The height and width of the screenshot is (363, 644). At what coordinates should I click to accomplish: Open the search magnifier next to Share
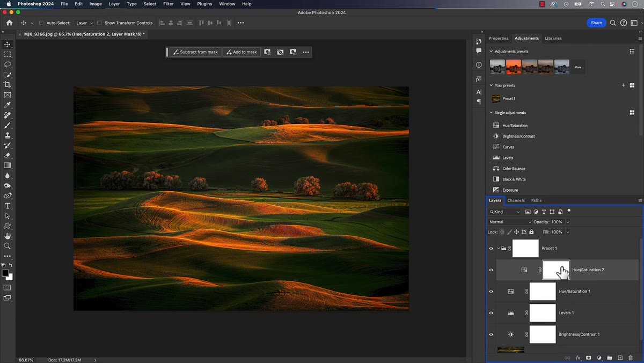point(613,23)
